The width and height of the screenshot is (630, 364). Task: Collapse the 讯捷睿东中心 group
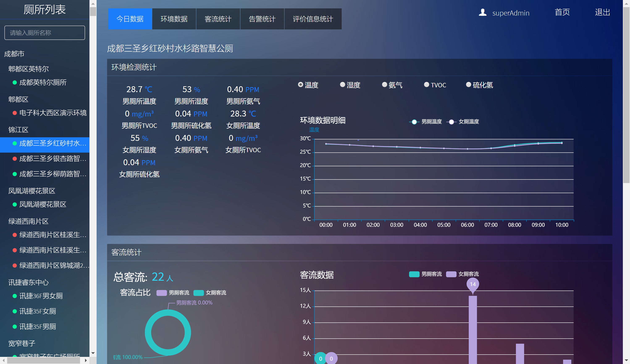tap(28, 282)
